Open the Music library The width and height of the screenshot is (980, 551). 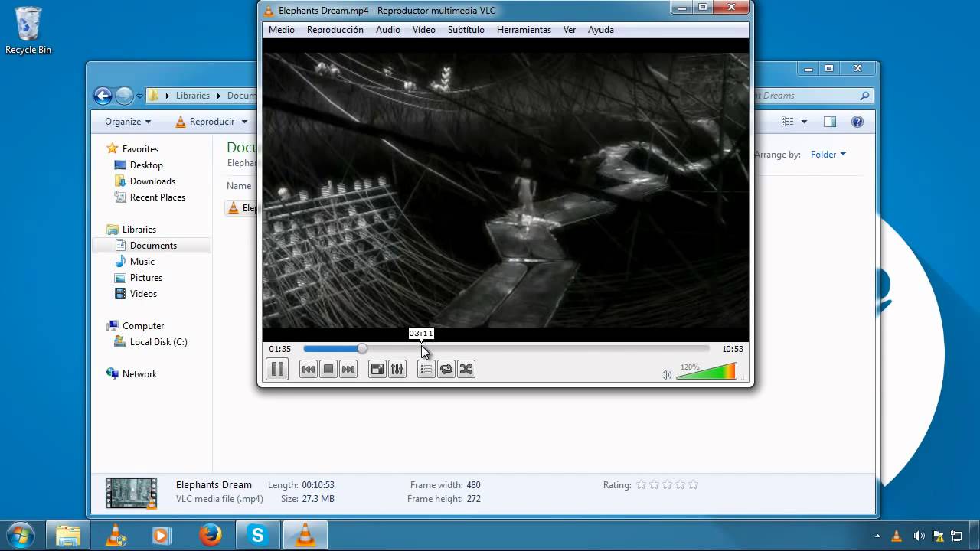click(x=142, y=262)
